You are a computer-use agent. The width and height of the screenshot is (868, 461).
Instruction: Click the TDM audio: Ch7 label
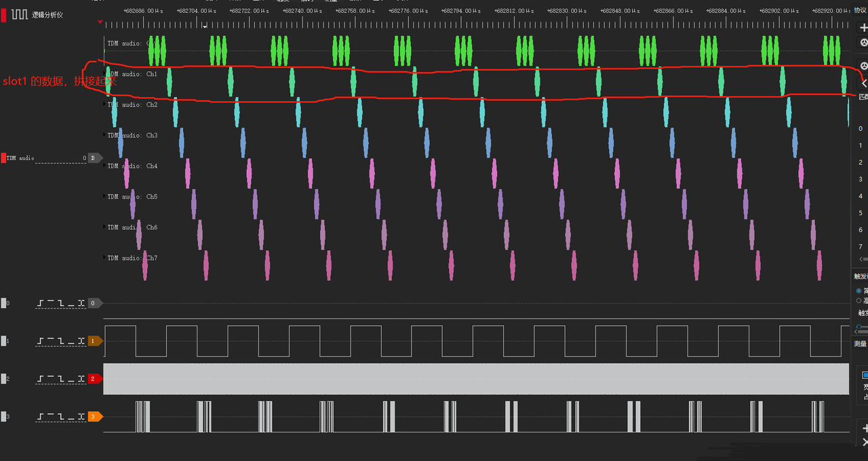click(x=132, y=258)
